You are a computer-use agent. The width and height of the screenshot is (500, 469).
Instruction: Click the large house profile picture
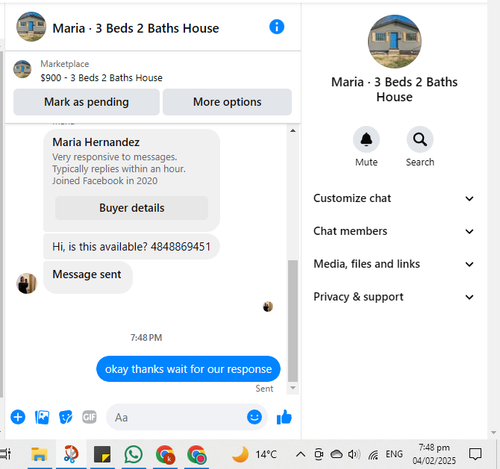click(394, 41)
